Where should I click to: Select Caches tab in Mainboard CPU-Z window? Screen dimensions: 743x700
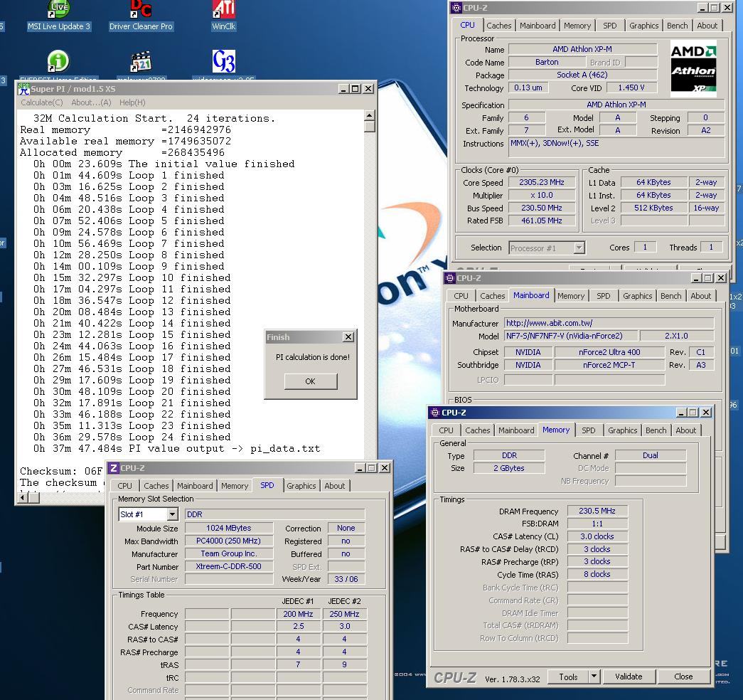(x=492, y=296)
